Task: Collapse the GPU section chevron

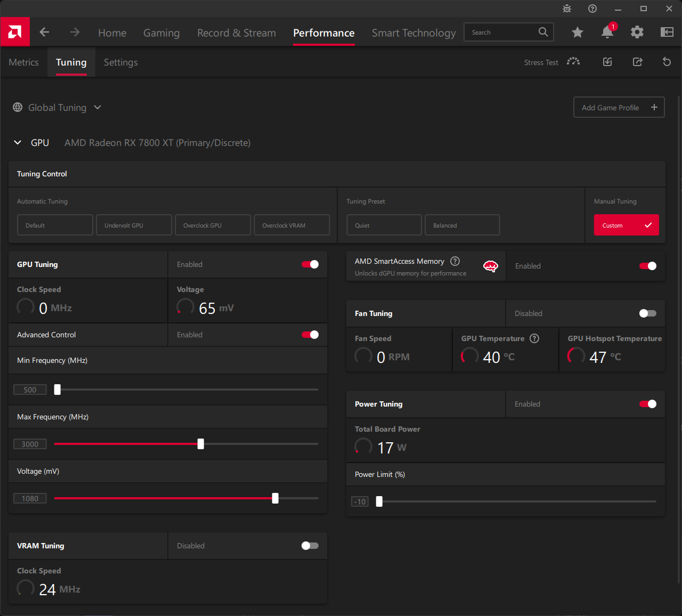Action: click(18, 142)
